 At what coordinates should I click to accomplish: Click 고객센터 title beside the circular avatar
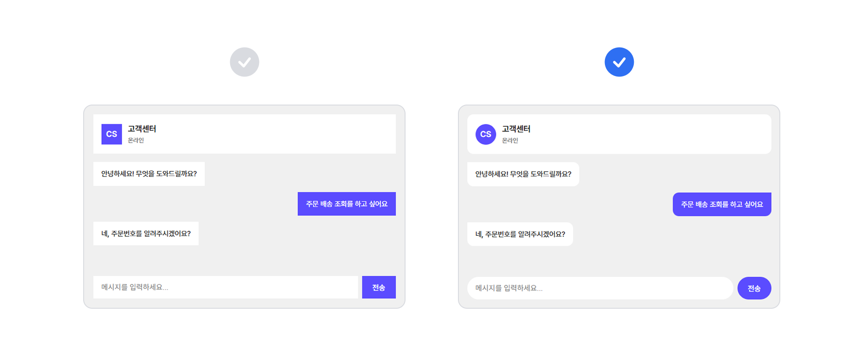[516, 129]
